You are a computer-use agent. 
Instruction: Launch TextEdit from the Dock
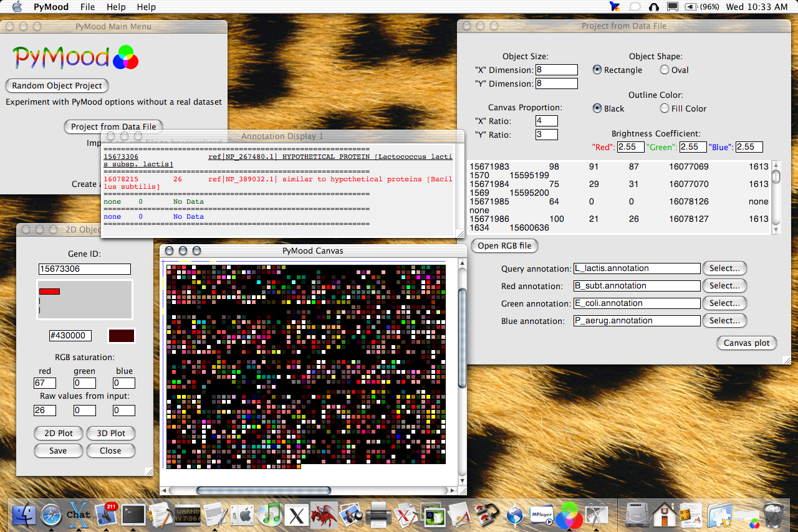tap(215, 515)
